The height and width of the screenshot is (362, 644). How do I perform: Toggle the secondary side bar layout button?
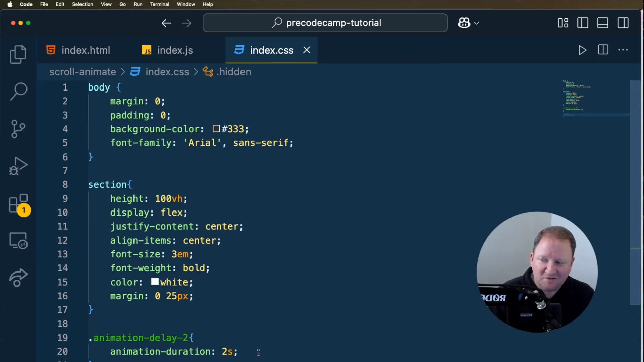pos(623,23)
